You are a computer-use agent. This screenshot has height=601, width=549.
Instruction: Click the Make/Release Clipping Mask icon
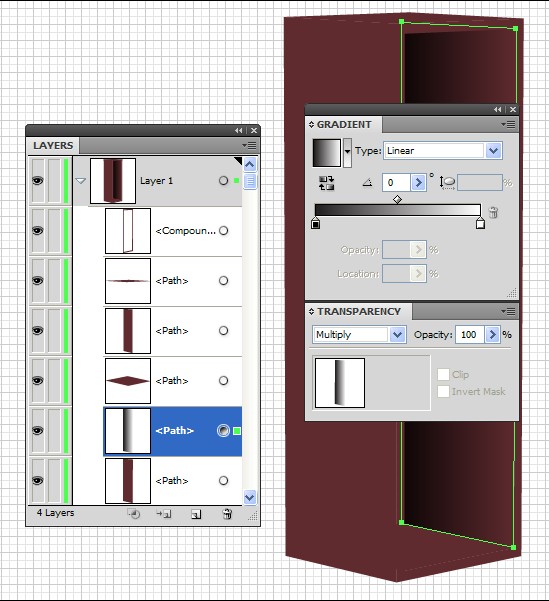(134, 514)
